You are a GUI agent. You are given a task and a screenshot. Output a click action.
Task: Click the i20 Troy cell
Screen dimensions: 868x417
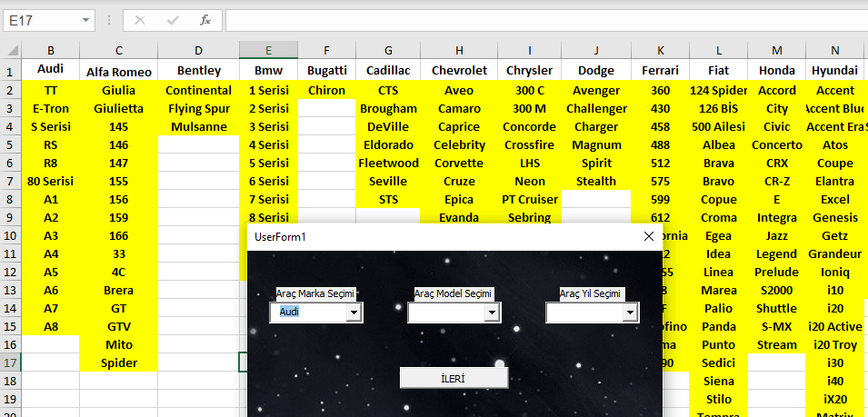click(834, 344)
